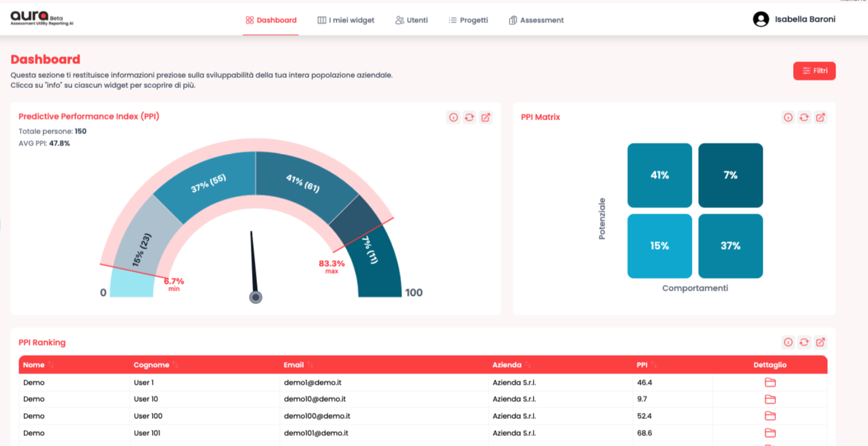Image resolution: width=868 pixels, height=446 pixels.
Task: Open the Isabella Baroni profile menu
Action: pyautogui.click(x=794, y=19)
